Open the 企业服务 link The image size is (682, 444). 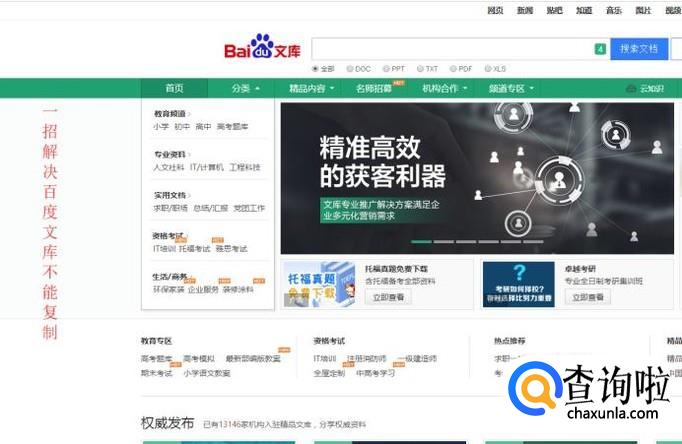pos(204,290)
